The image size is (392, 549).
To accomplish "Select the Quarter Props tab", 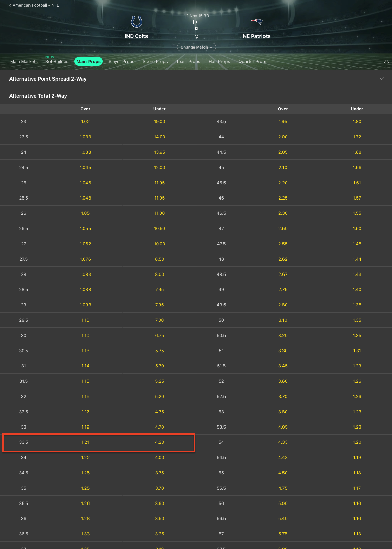I will click(x=253, y=62).
